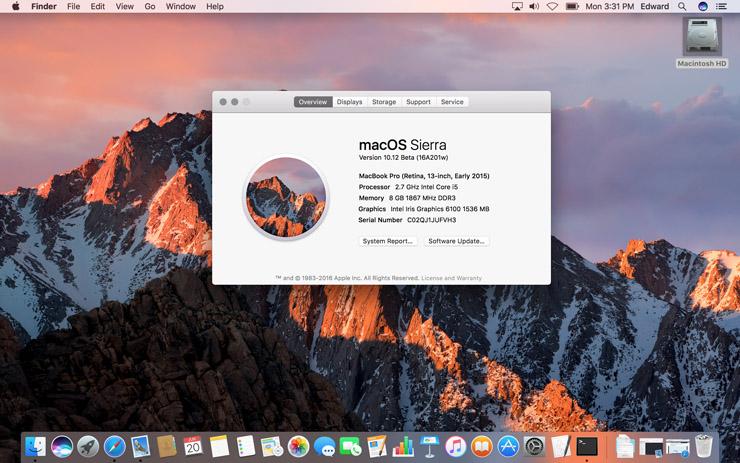
Task: Open the App Store Dock icon
Action: point(508,446)
